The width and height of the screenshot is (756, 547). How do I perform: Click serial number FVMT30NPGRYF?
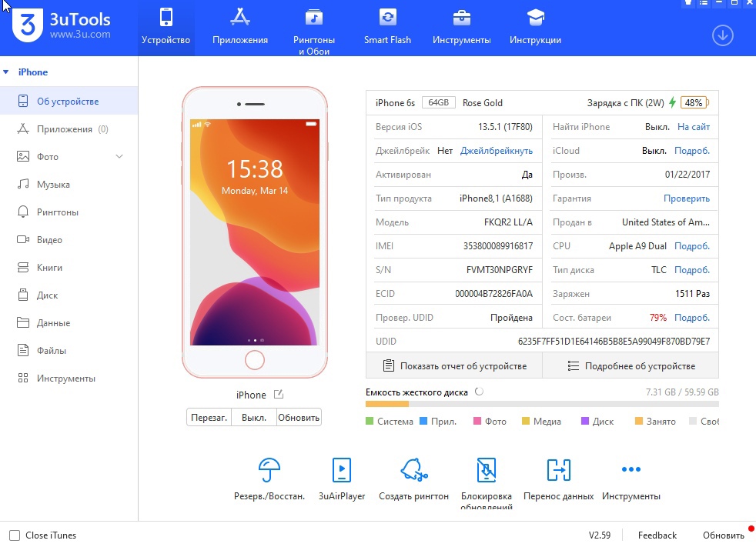tap(500, 270)
